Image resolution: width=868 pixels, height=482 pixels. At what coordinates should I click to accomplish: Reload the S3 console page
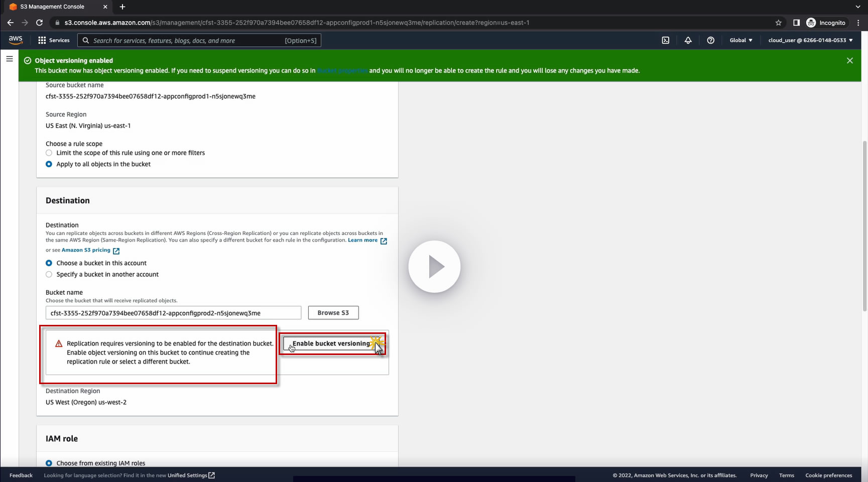tap(39, 23)
